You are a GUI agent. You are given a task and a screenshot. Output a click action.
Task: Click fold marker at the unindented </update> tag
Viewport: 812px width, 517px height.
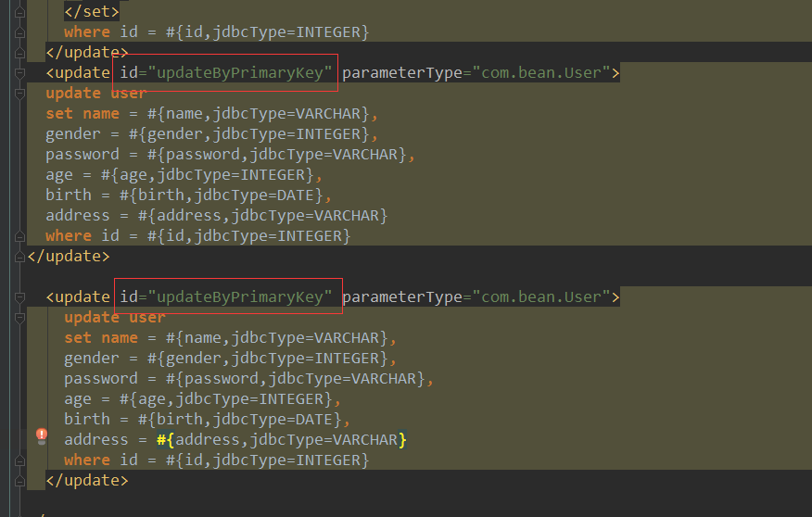pos(19,256)
